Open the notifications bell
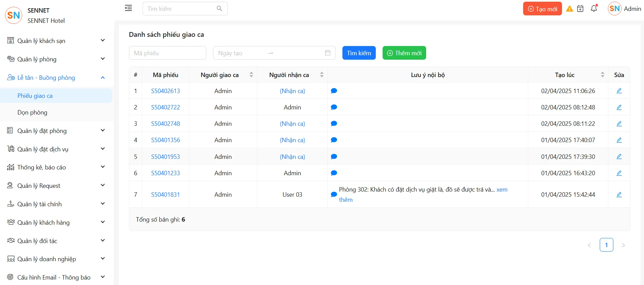Screen dimensions: 644x285 pyautogui.click(x=594, y=9)
